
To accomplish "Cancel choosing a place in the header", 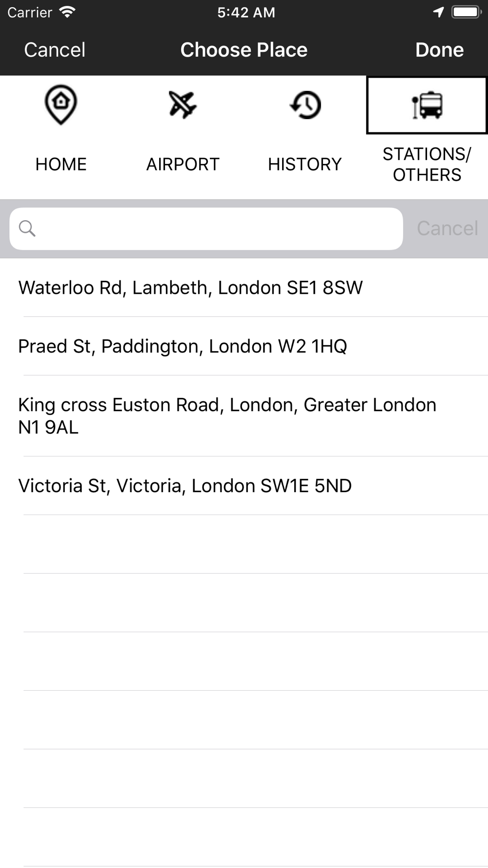I will pyautogui.click(x=55, y=50).
